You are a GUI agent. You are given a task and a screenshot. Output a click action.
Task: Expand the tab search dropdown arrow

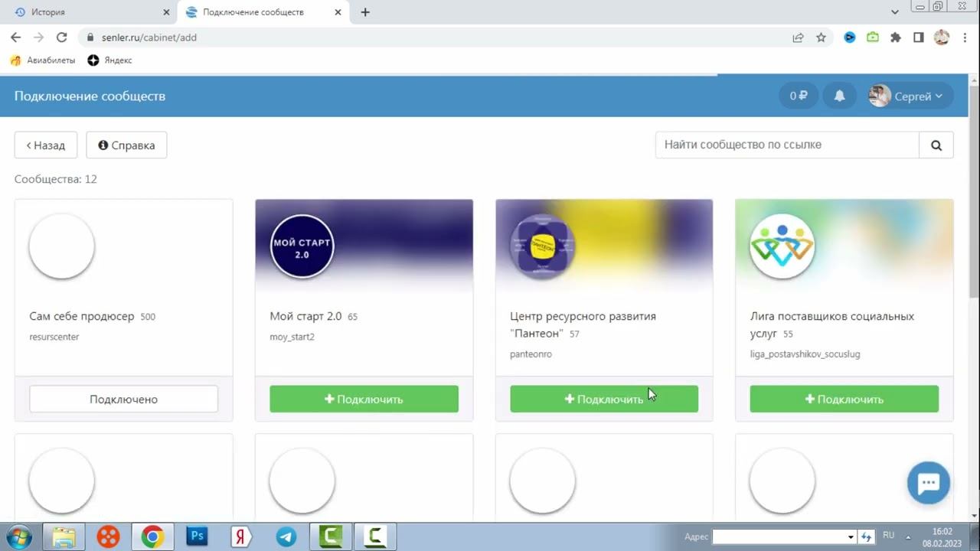pyautogui.click(x=895, y=12)
